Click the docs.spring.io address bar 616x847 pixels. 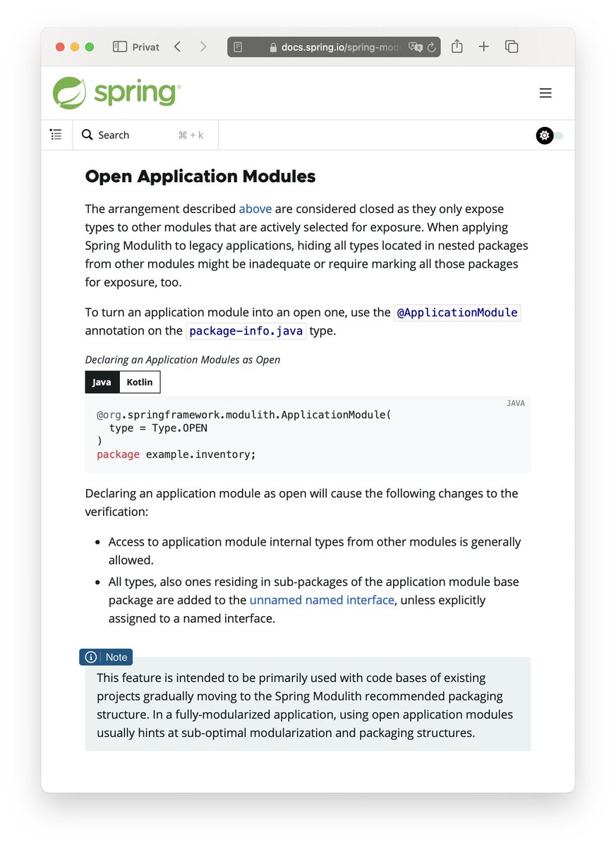pyautogui.click(x=334, y=47)
